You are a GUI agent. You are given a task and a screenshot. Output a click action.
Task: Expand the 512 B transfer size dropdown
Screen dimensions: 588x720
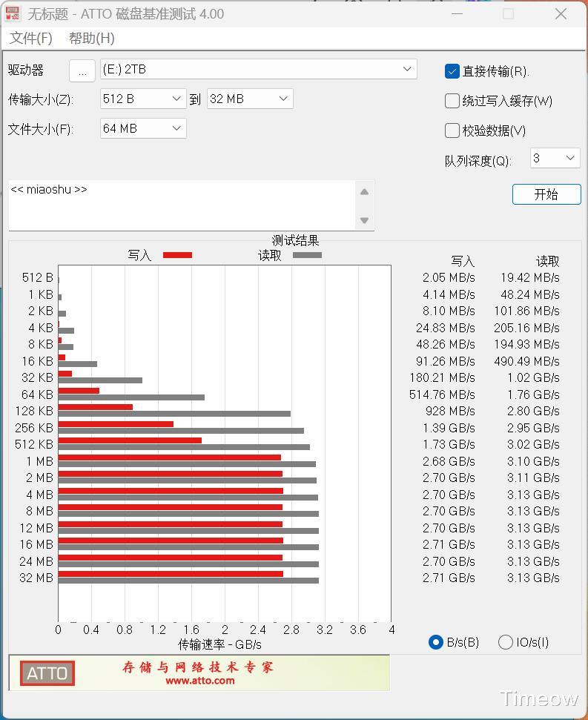pyautogui.click(x=143, y=99)
